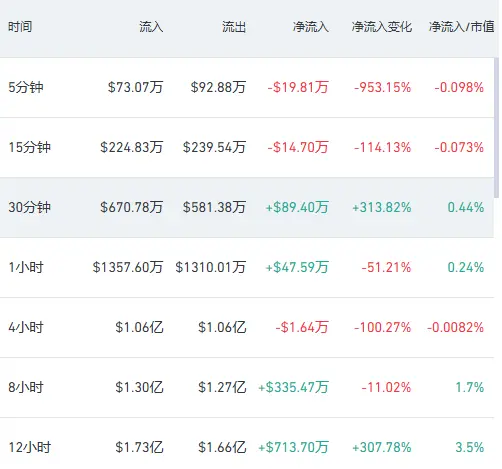This screenshot has height=469, width=502.
Task: Click the $1357.60万 inflow value
Action: 128,267
